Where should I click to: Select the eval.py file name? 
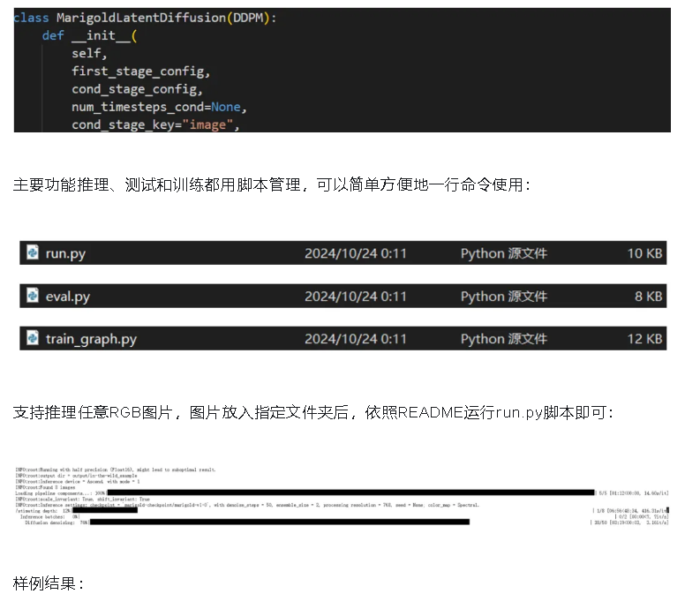(68, 297)
